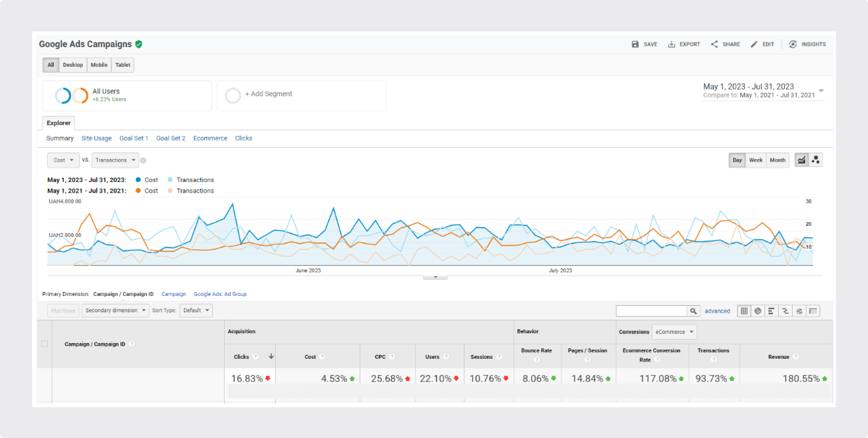Click the Share icon
868x438 pixels.
tap(714, 44)
